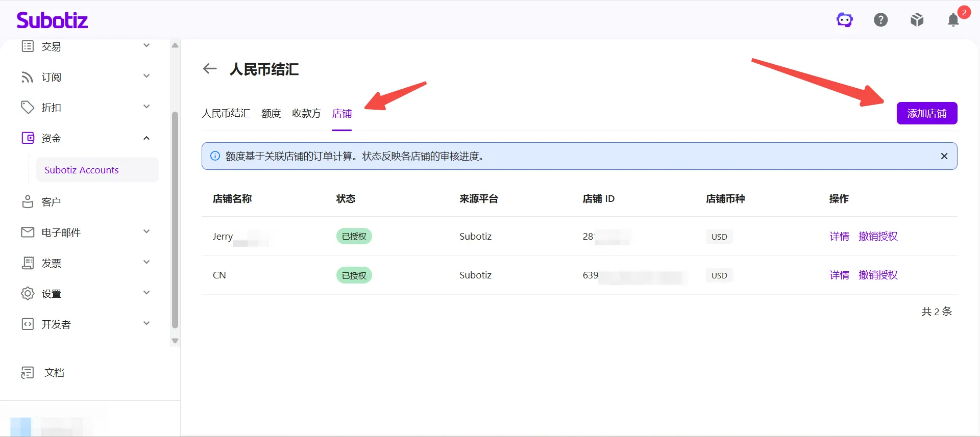
Task: Collapse the 资金 menu chevron
Action: (x=146, y=138)
